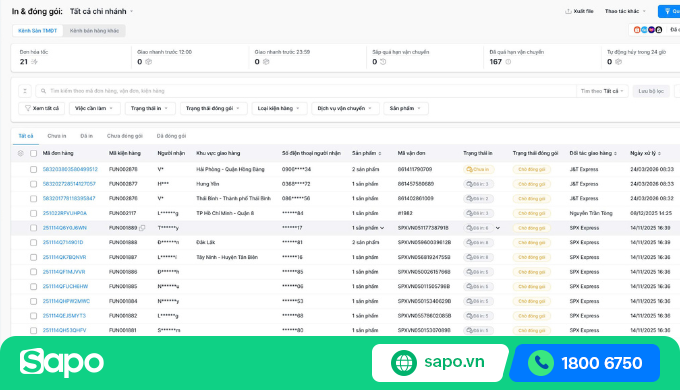The image size is (680, 390).
Task: Click Hải Phòng - Quận Hồng Bàng delivery area cell
Action: [230, 169]
